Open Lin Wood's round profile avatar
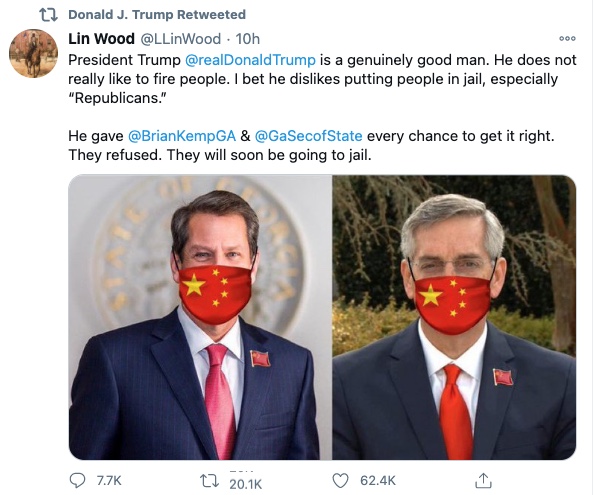The width and height of the screenshot is (602, 495). pyautogui.click(x=33, y=53)
